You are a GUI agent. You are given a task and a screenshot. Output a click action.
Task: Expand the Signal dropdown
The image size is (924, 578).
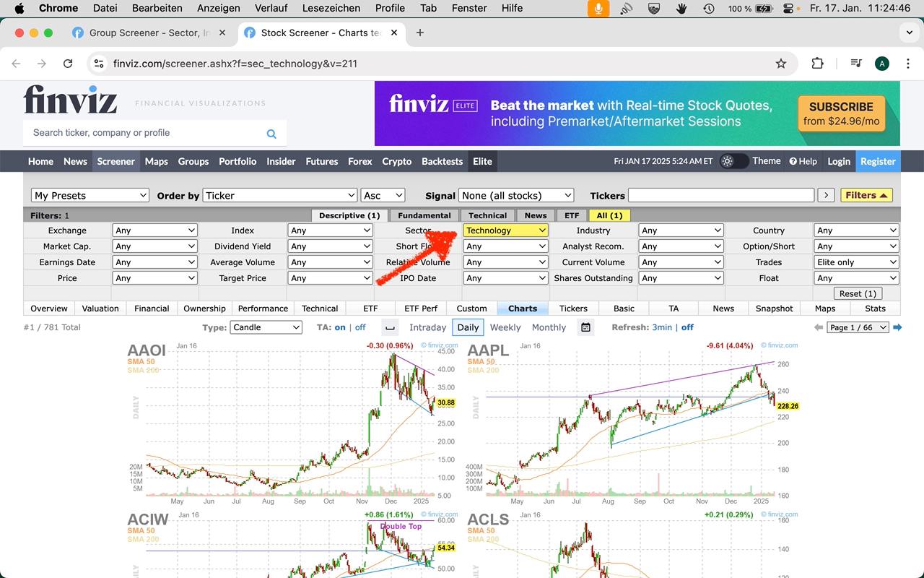[516, 195]
